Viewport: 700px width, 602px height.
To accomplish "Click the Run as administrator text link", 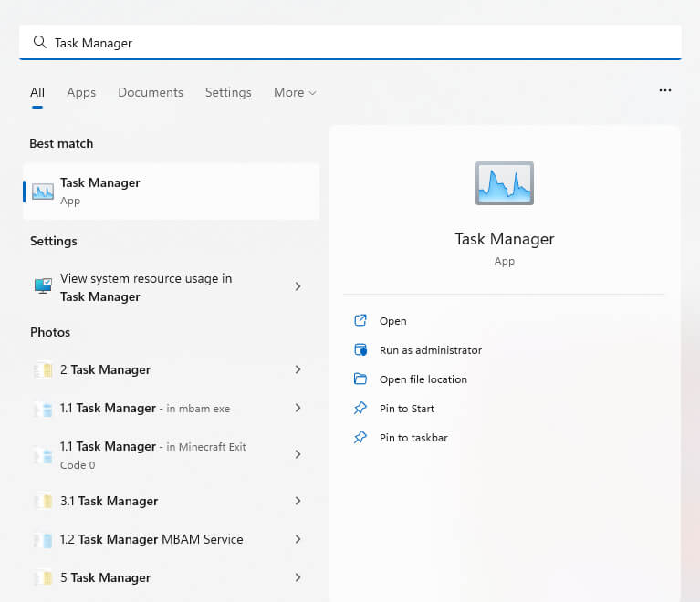I will (431, 350).
